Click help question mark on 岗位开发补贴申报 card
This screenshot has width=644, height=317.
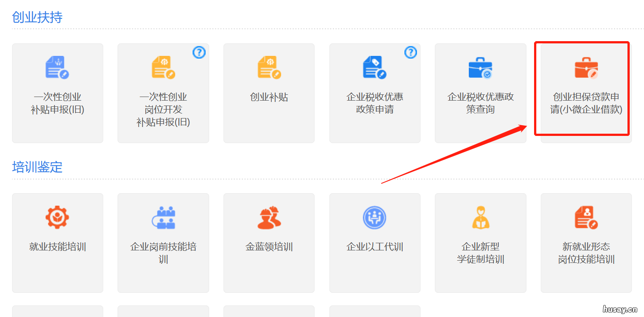coord(199,52)
